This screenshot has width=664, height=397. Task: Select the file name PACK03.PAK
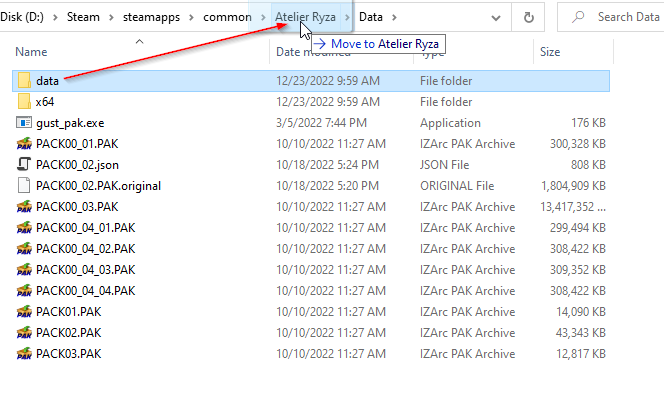[x=69, y=354]
